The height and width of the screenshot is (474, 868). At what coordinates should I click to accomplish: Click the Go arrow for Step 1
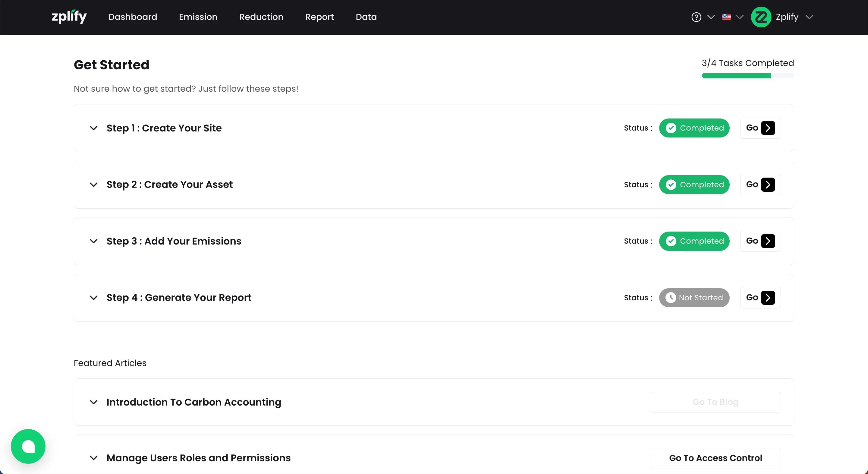[x=768, y=128]
